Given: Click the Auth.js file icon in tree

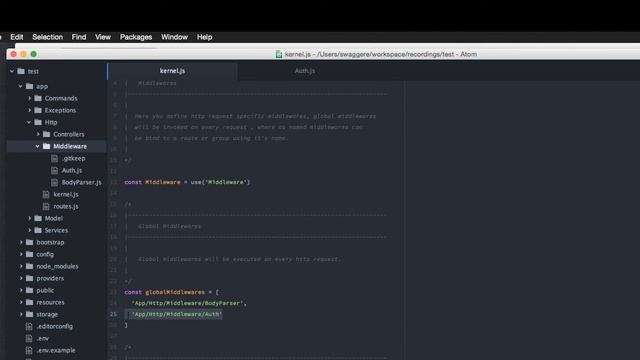Looking at the screenshot, I should (x=54, y=170).
